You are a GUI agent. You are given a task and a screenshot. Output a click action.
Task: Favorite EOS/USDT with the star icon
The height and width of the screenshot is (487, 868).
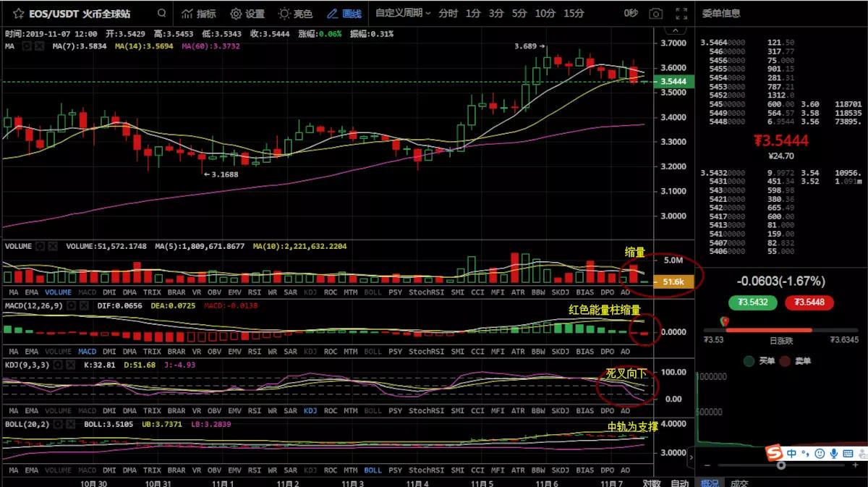pos(18,14)
